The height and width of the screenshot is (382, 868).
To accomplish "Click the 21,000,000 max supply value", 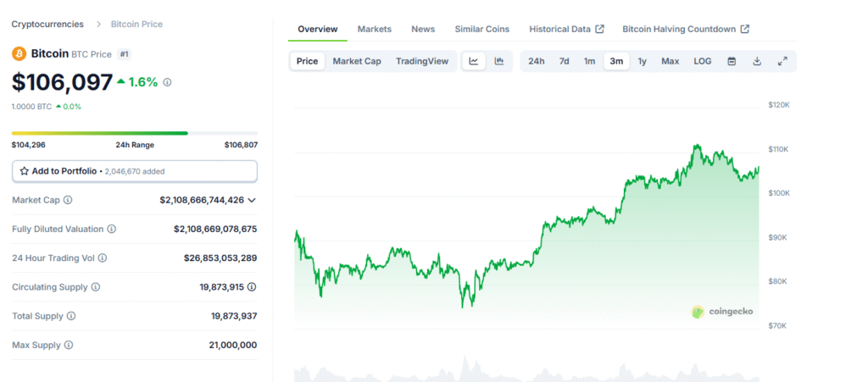I will pyautogui.click(x=233, y=345).
